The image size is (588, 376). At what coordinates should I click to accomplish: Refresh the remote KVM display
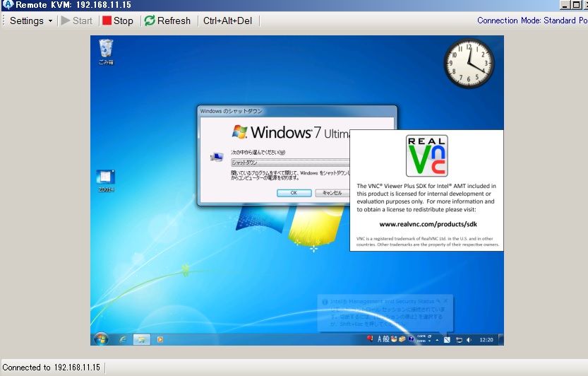tap(167, 20)
